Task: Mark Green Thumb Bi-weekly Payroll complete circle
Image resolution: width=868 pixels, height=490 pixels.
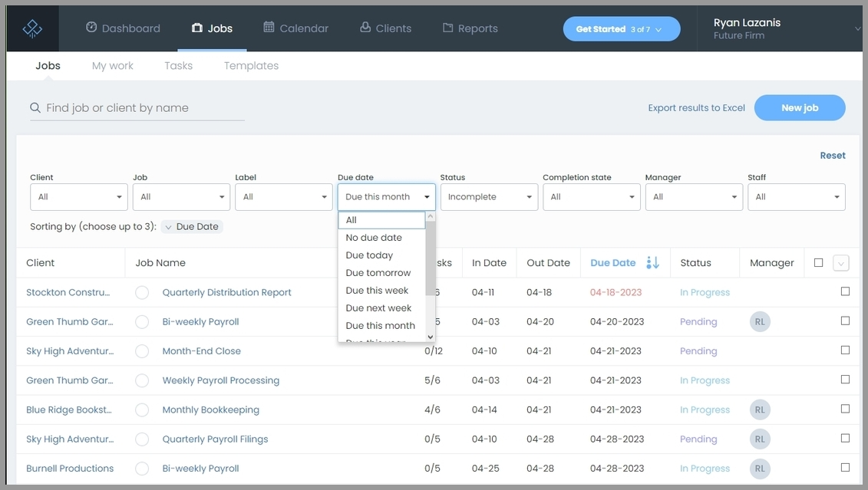Action: click(142, 322)
